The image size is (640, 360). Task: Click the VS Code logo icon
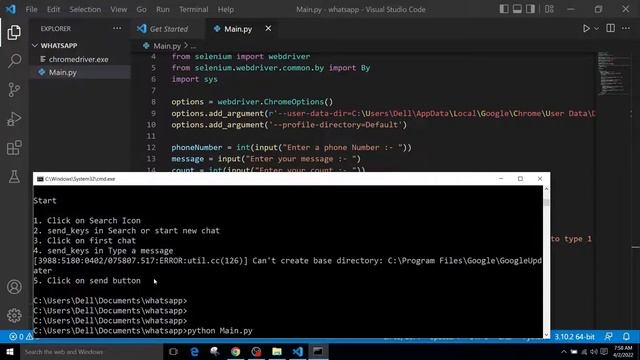[x=11, y=9]
